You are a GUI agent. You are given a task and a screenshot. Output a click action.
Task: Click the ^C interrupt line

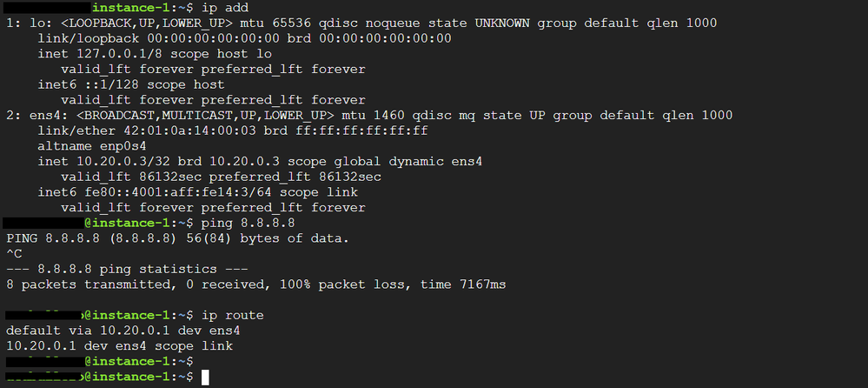tap(14, 253)
